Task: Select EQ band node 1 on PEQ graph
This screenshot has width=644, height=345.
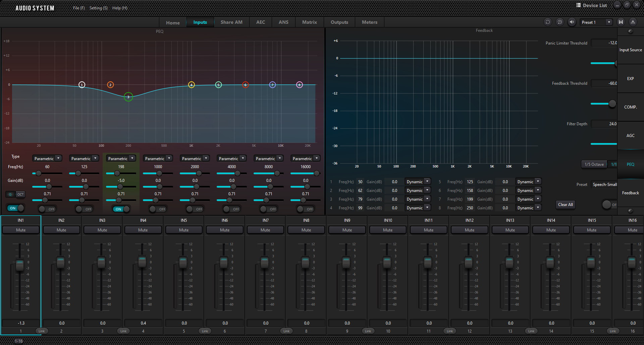Action: [82, 85]
